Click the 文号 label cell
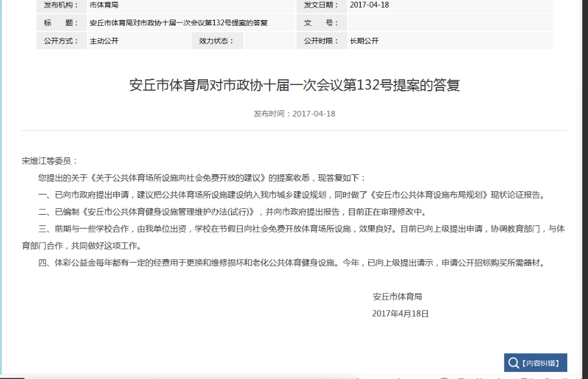Image resolution: width=588 pixels, height=379 pixels. [x=321, y=23]
